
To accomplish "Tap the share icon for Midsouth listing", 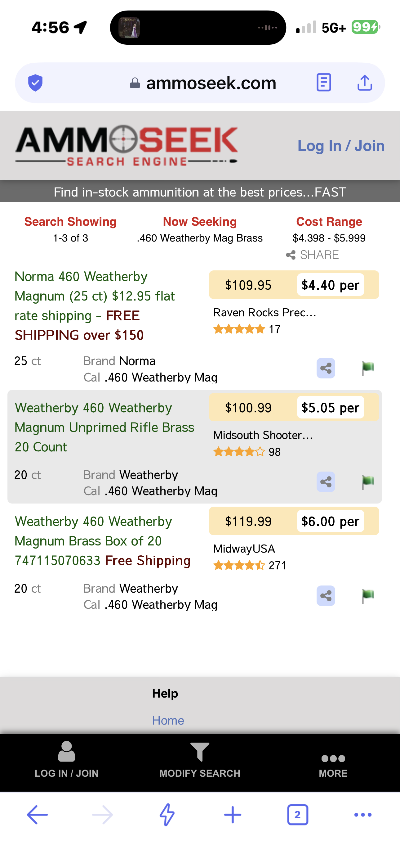I will pyautogui.click(x=326, y=482).
